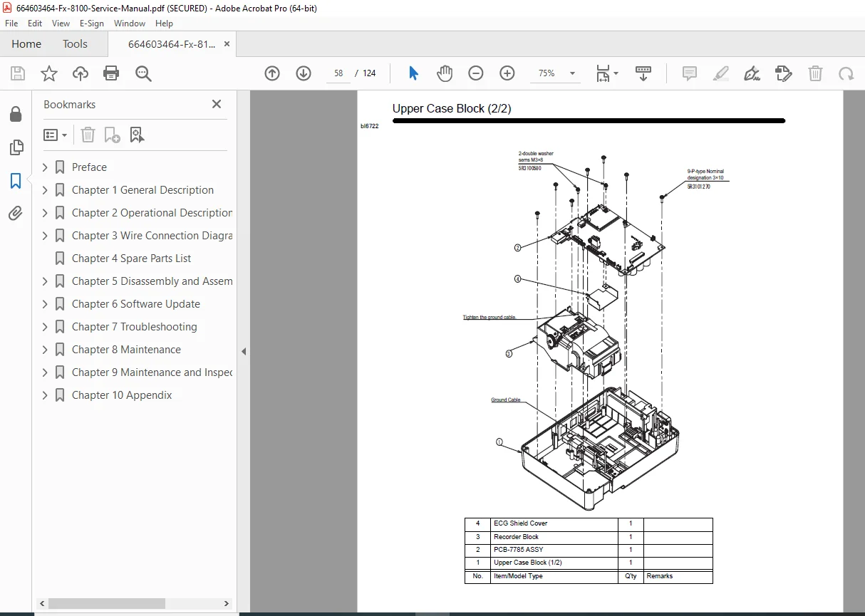
Task: Open the Find text magnifier
Action: (x=143, y=73)
